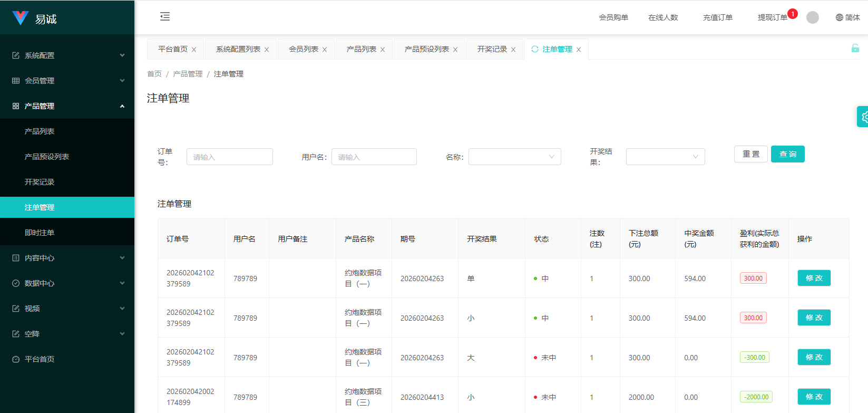Click the 查询 search button
Image resolution: width=868 pixels, height=413 pixels.
coord(787,154)
